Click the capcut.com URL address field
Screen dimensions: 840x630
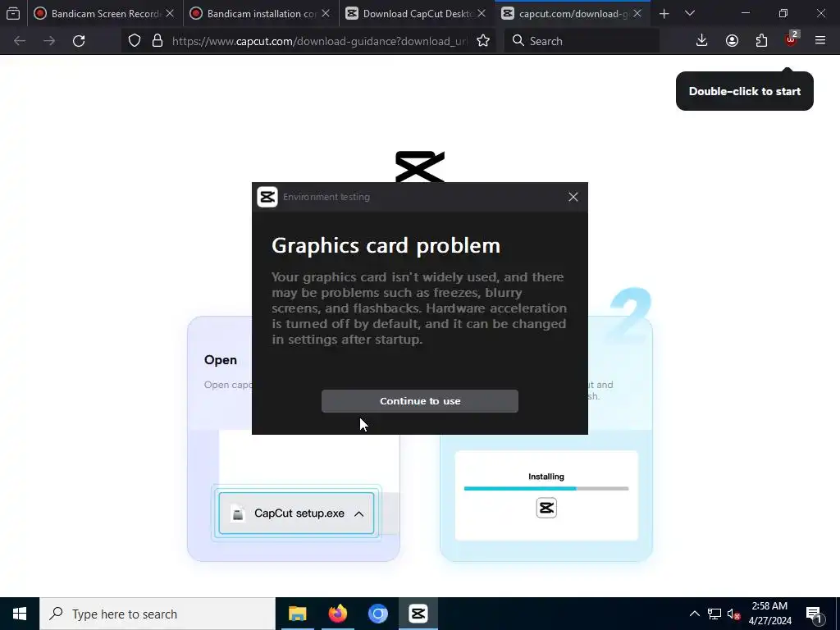pos(319,41)
